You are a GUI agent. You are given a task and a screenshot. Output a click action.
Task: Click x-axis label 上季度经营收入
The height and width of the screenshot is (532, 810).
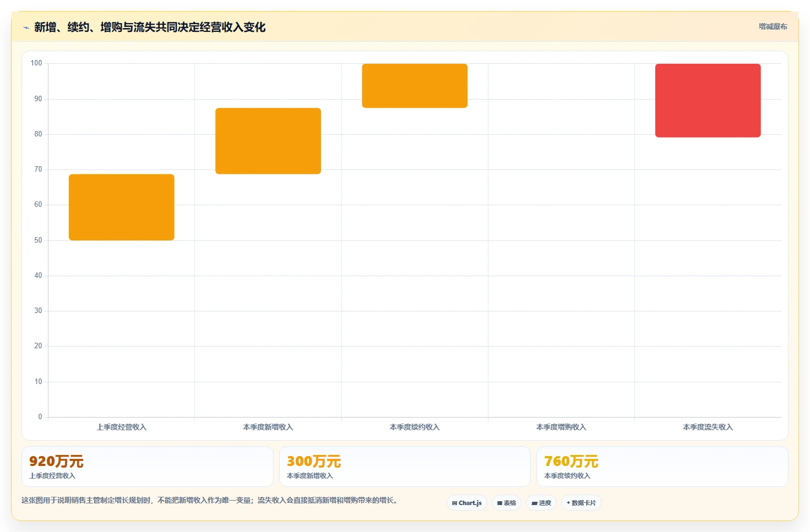point(122,427)
